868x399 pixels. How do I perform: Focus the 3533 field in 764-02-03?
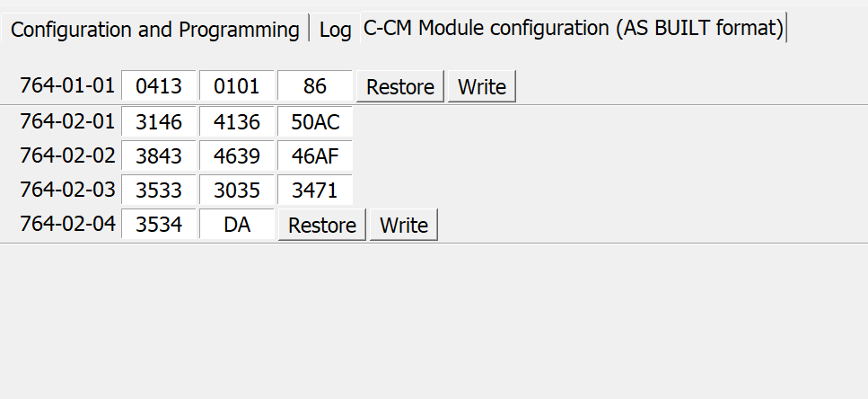click(159, 191)
